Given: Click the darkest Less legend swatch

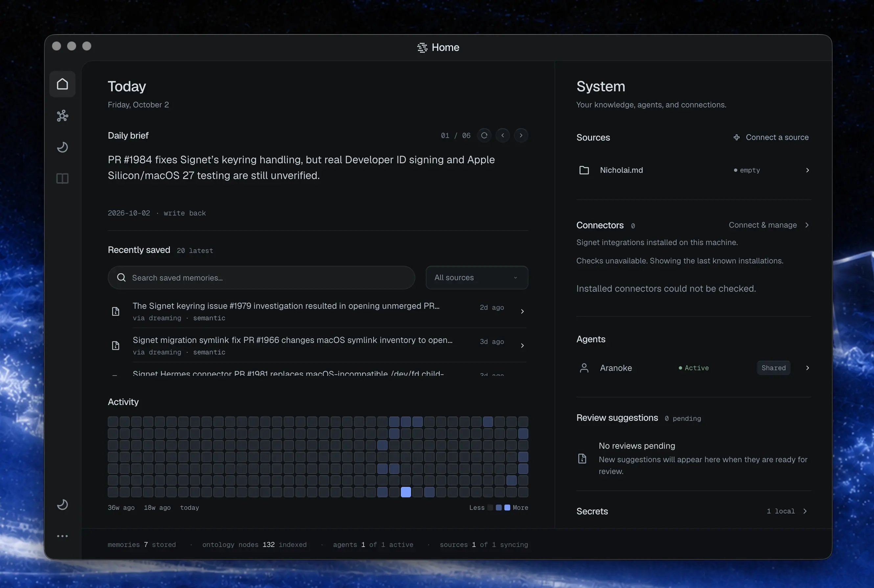Looking at the screenshot, I should coord(490,508).
